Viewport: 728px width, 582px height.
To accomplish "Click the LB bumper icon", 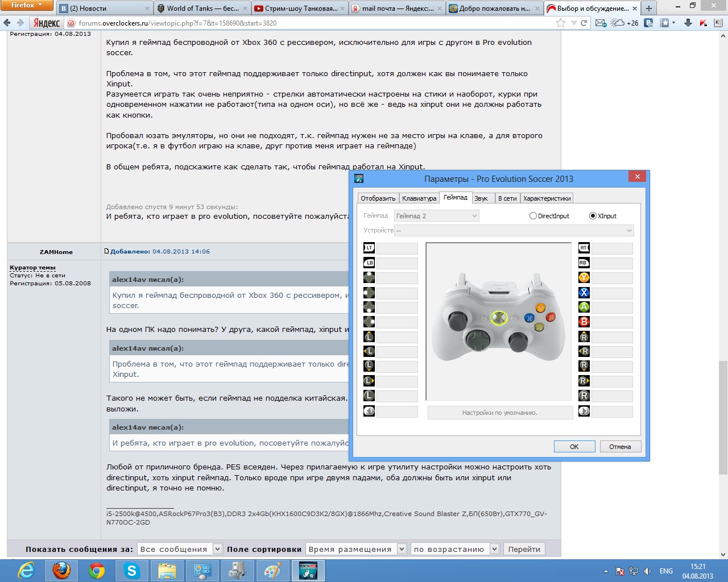I will [369, 263].
